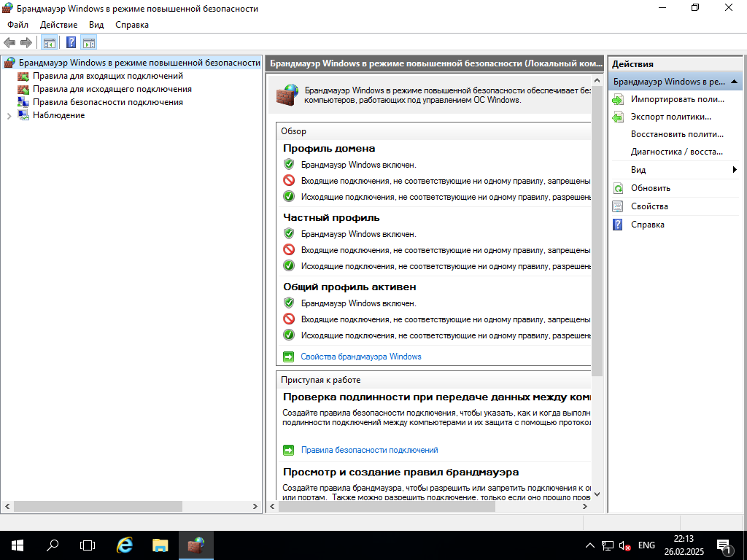Open the Справка menu in menu bar
747x560 pixels.
click(132, 25)
